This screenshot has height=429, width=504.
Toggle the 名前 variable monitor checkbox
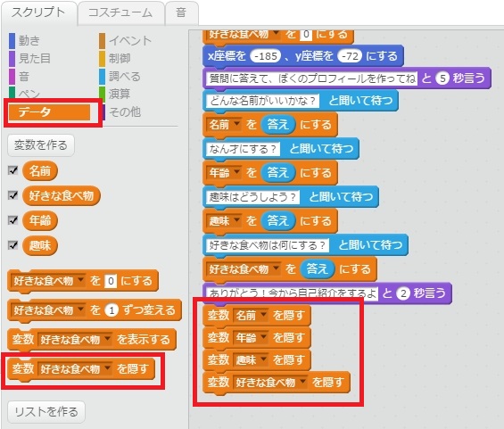[x=12, y=170]
